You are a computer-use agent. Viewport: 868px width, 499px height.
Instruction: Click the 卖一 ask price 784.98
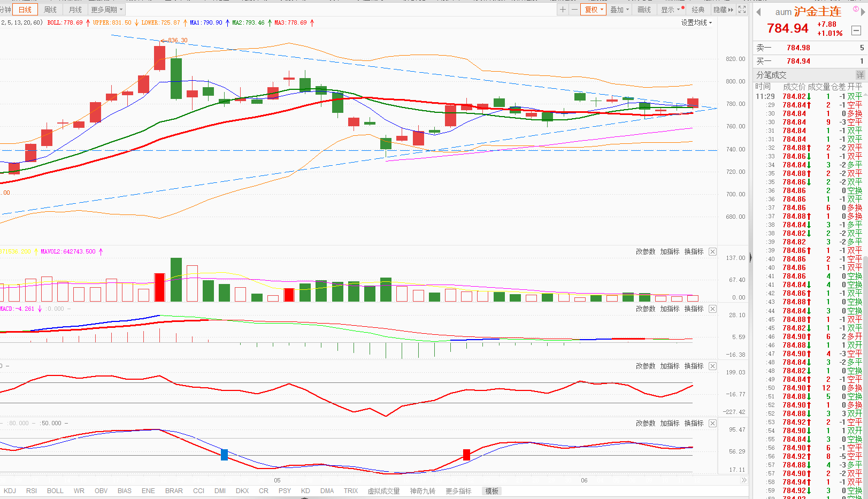click(x=798, y=48)
